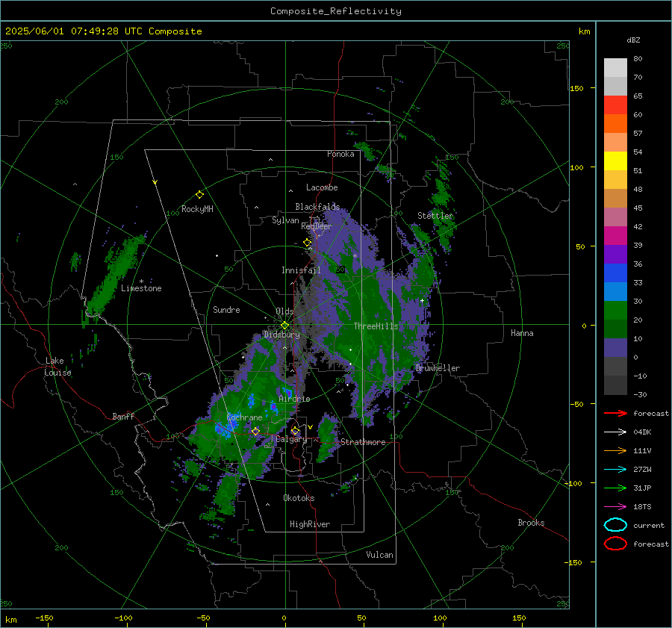
Task: Click the HighRiver town label
Action: tap(310, 524)
